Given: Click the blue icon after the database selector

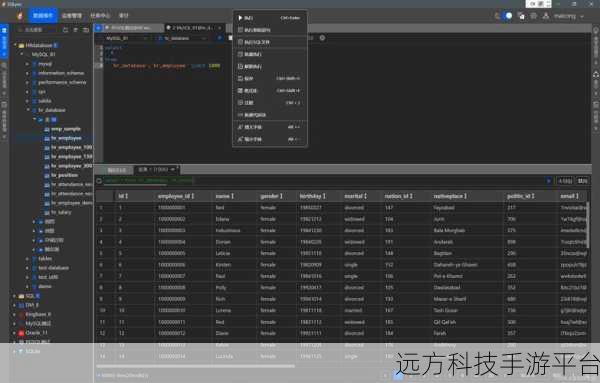Looking at the screenshot, I should coord(220,38).
